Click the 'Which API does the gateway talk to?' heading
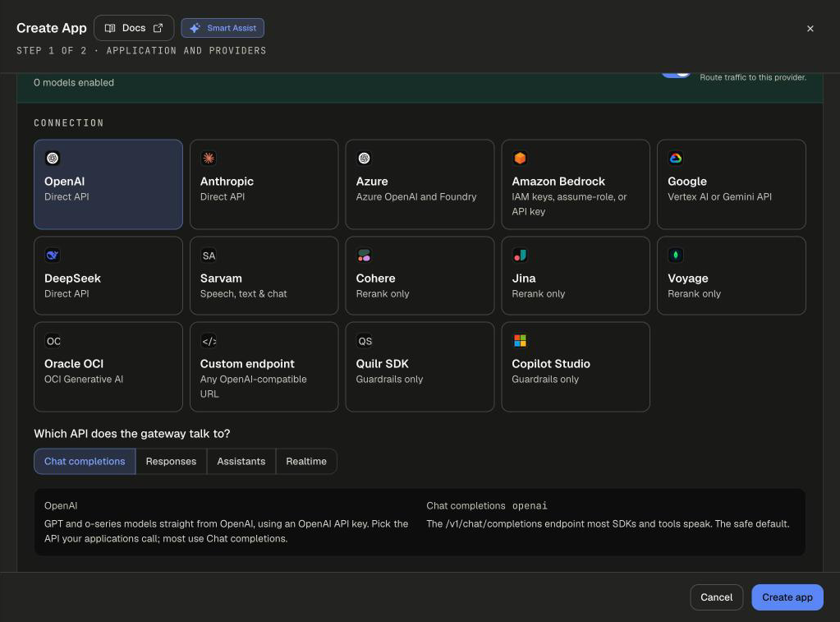The height and width of the screenshot is (622, 840). [x=131, y=433]
